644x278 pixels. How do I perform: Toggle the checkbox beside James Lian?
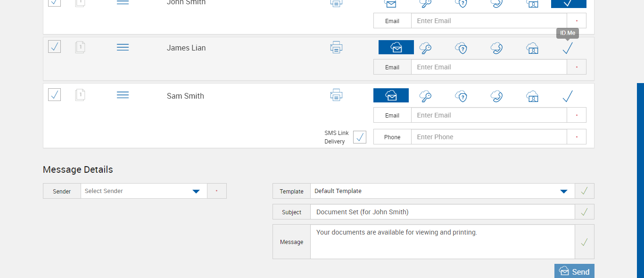coord(55,47)
